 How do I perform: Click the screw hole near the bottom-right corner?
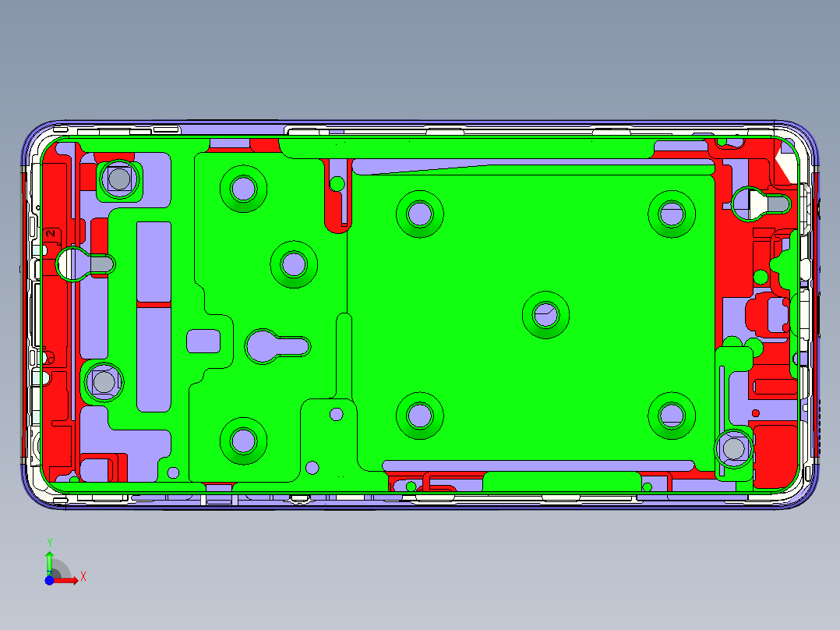[x=732, y=448]
